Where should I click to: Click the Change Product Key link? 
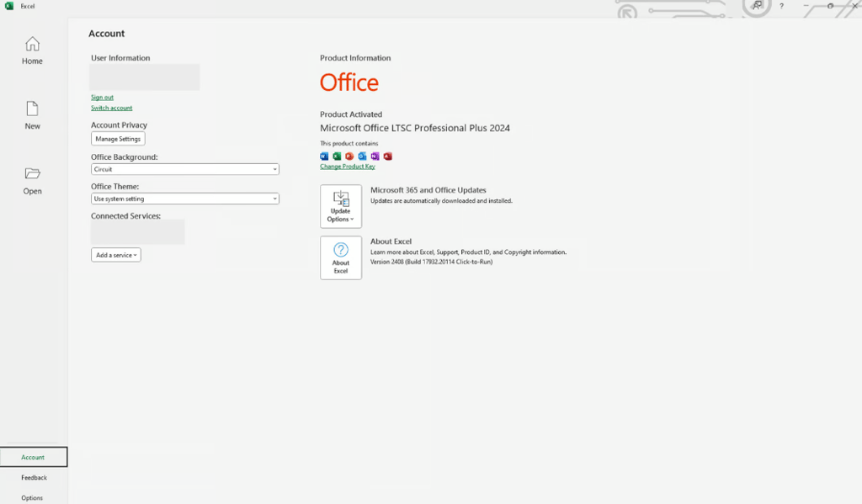(348, 167)
